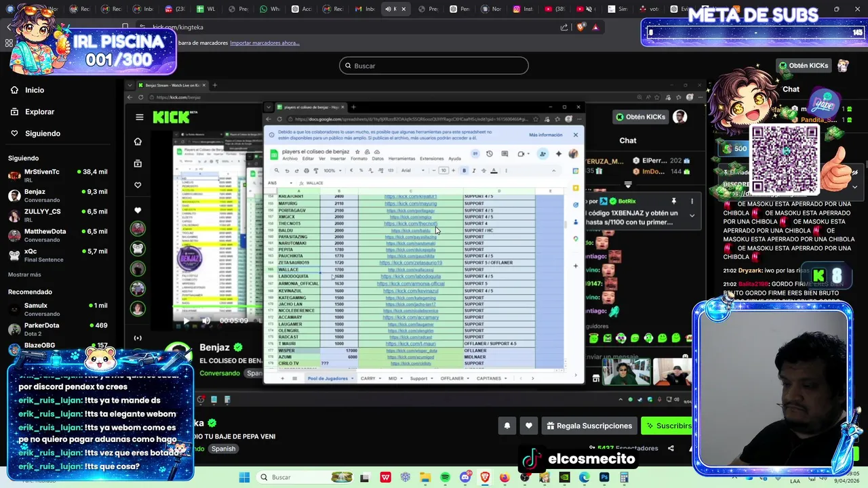Viewport: 868px width, 488px height.
Task: Open the text color swatch in Sheets
Action: click(x=494, y=171)
